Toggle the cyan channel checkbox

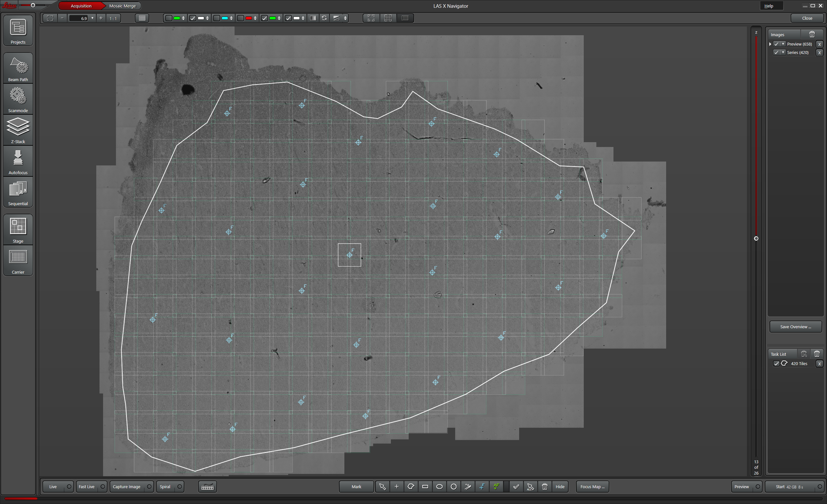[217, 18]
